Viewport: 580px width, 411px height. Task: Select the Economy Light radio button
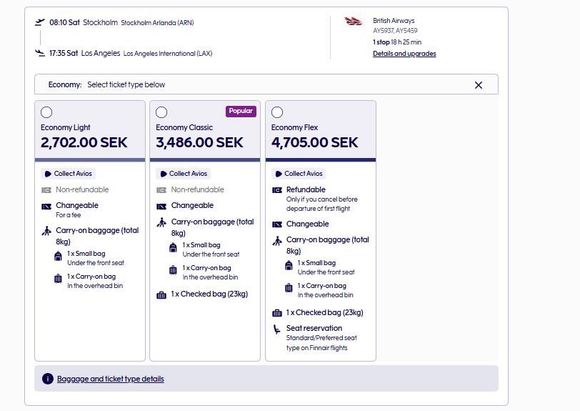click(x=46, y=112)
